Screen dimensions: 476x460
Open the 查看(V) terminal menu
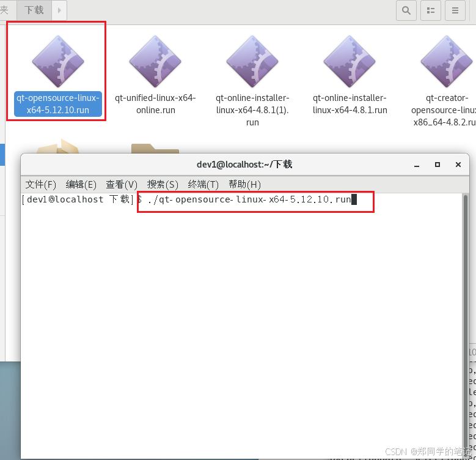122,184
